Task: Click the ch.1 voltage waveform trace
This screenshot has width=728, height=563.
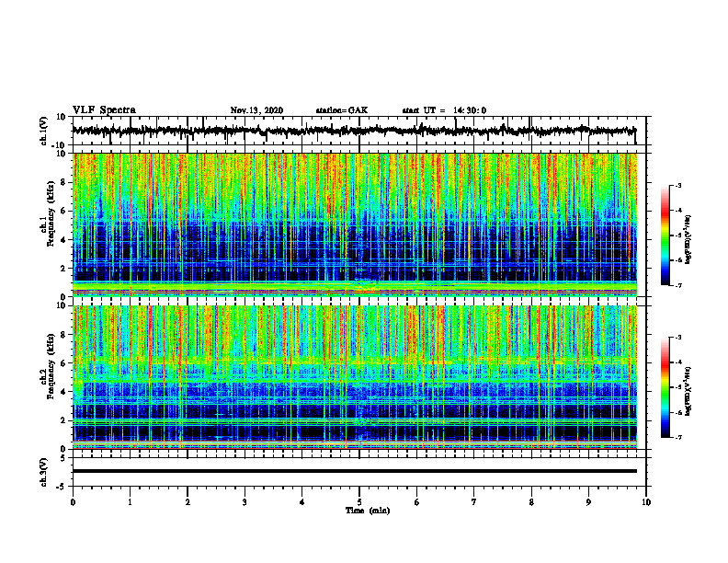Action: tap(354, 131)
